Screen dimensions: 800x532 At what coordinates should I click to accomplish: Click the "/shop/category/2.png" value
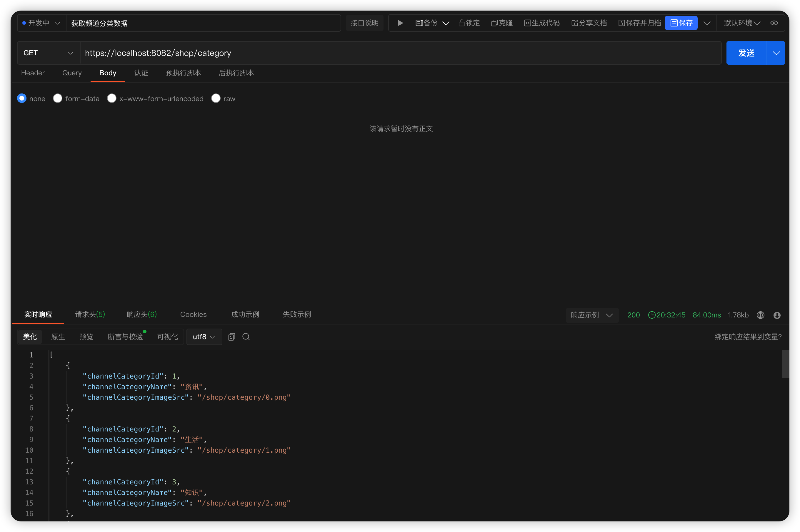click(244, 503)
